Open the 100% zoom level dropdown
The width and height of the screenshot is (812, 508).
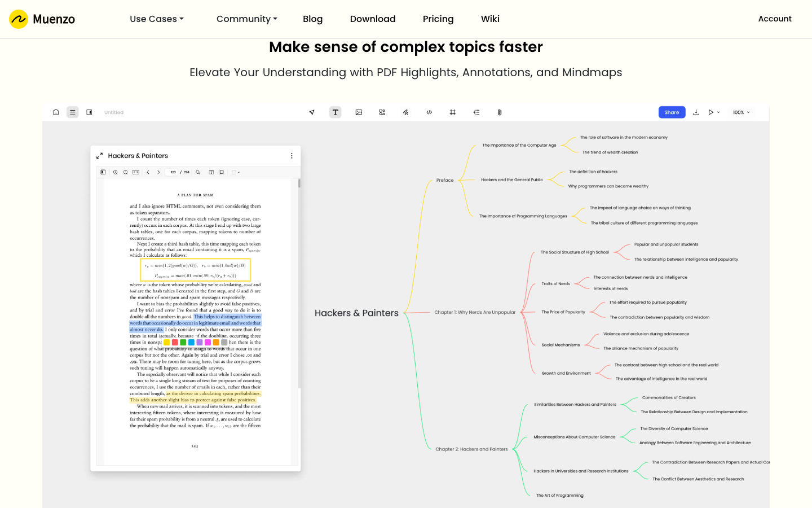point(741,112)
